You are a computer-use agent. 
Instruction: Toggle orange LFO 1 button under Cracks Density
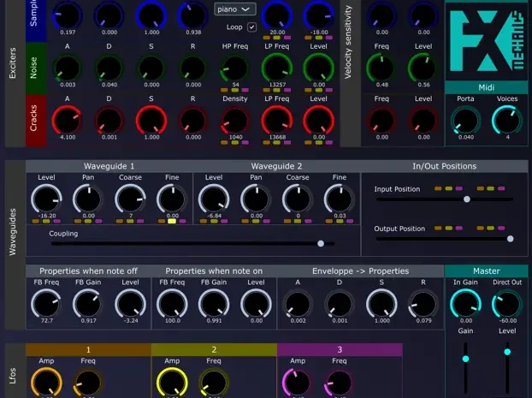(x=224, y=143)
